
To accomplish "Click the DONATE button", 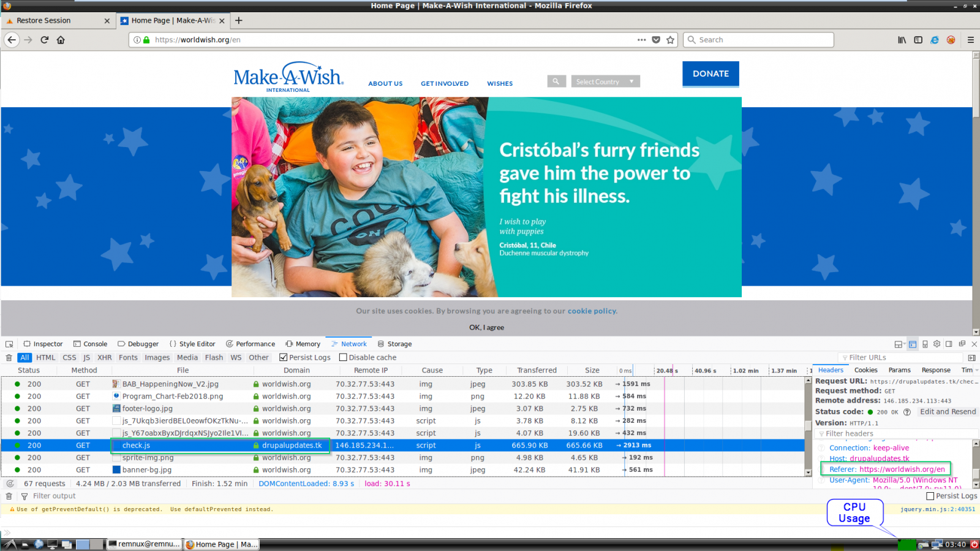I will (710, 74).
